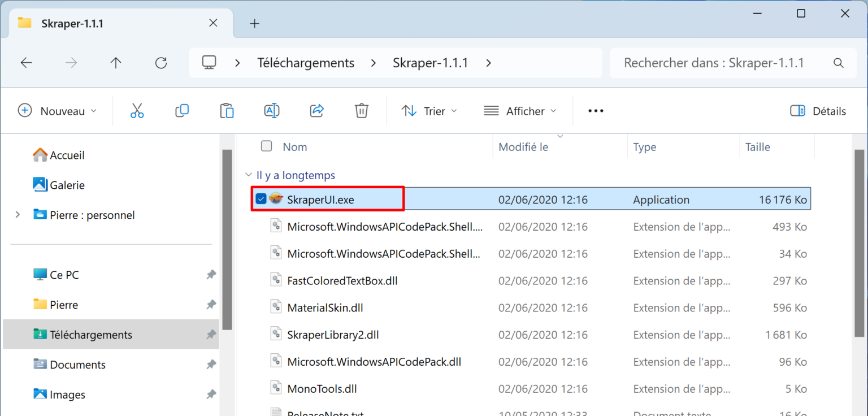Unpin Documents from the sidebar

(211, 365)
